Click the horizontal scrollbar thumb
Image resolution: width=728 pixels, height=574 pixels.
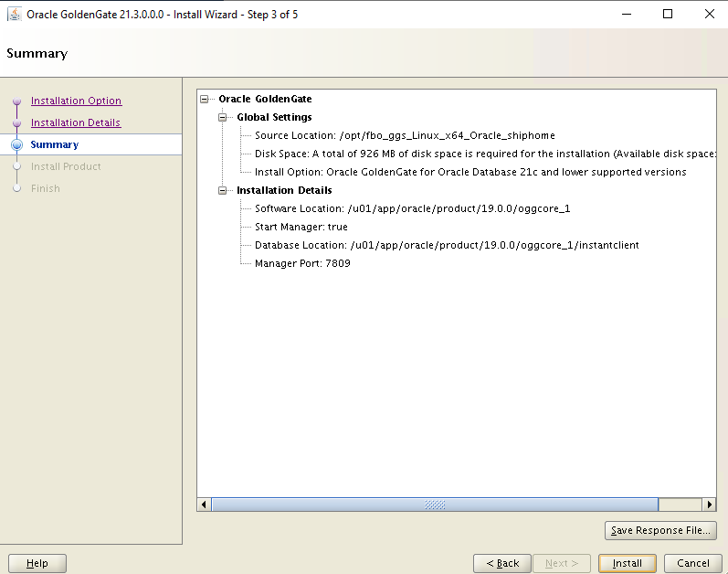(435, 505)
